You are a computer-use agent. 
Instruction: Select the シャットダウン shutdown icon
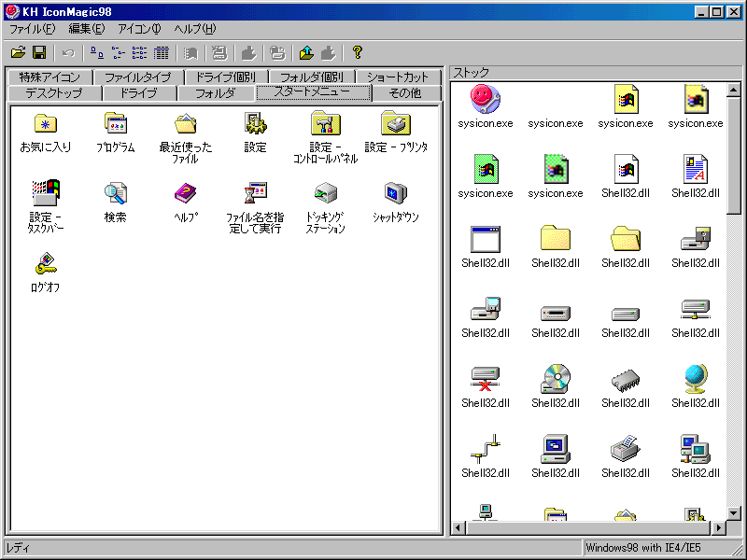point(395,194)
